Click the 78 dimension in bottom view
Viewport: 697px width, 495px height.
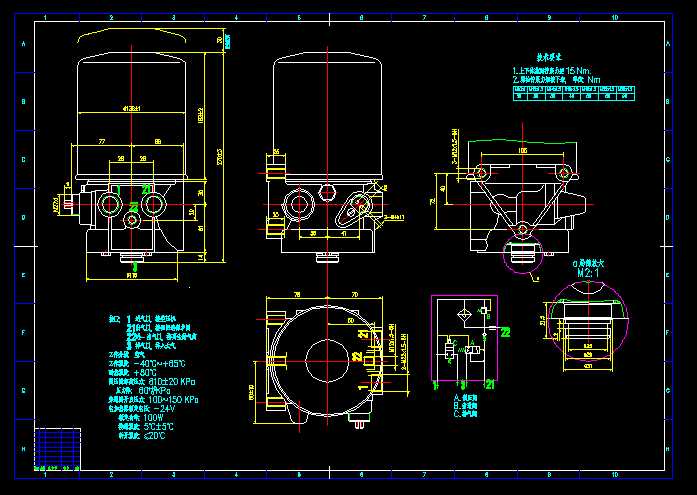click(x=297, y=295)
